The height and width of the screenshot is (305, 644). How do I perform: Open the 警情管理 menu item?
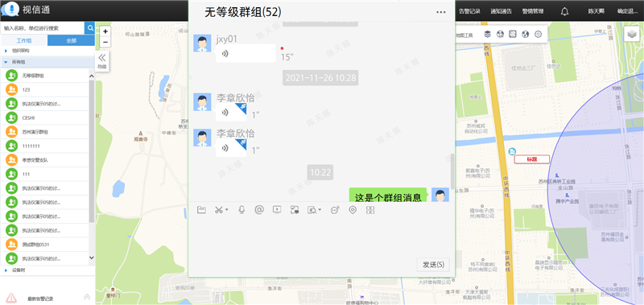point(533,11)
